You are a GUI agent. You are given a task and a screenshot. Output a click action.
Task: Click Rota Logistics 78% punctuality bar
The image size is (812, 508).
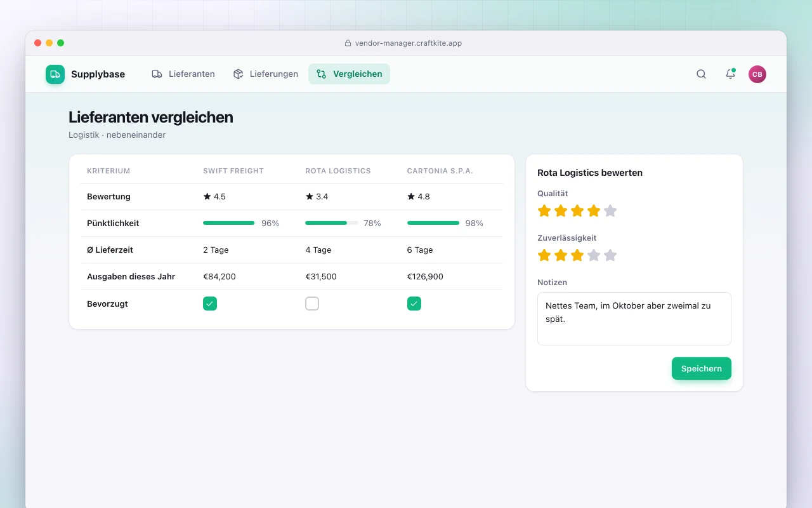click(332, 223)
